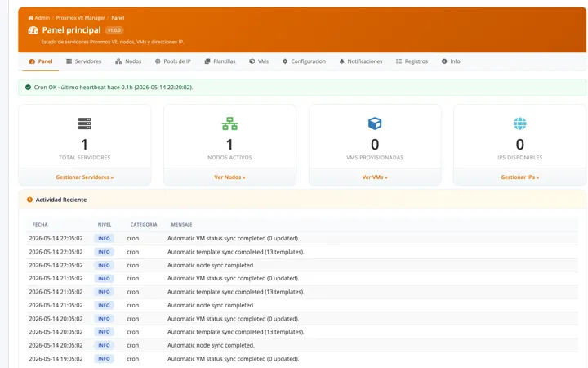Click the Panel principal title text
The image size is (588, 368).
point(71,30)
